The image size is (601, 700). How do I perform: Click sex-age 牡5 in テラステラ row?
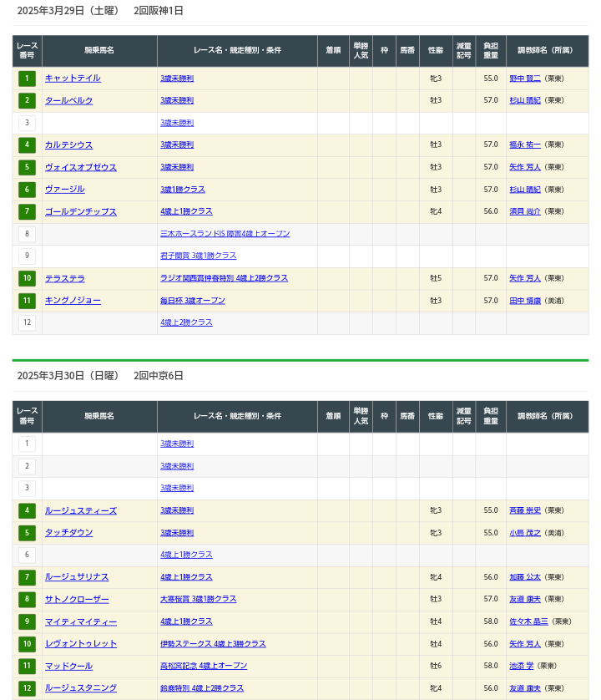pyautogui.click(x=436, y=278)
